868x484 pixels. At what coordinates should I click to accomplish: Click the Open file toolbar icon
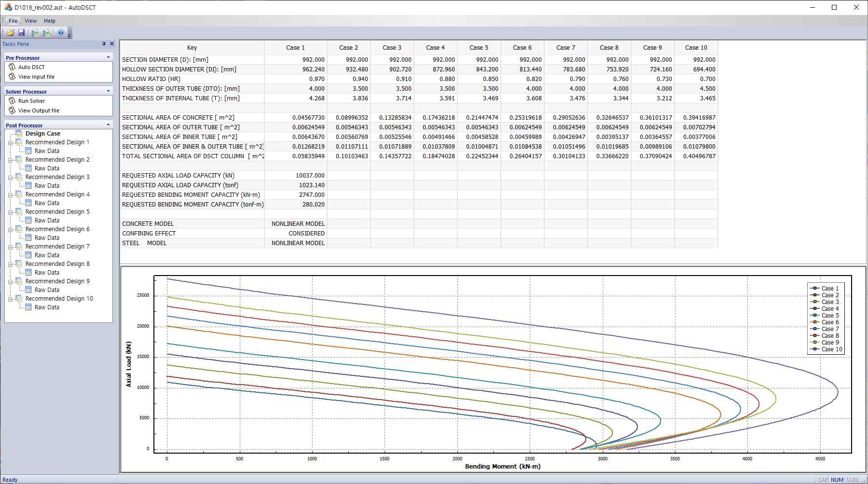(x=10, y=33)
